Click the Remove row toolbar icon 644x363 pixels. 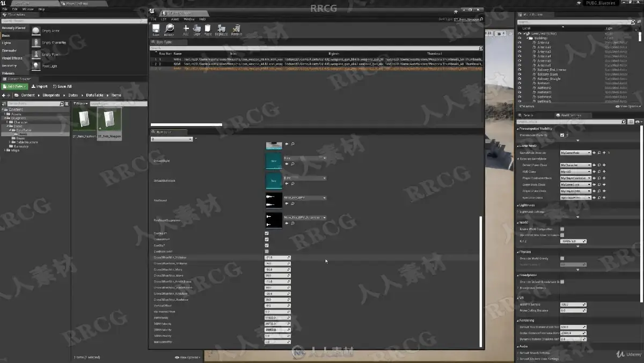click(x=236, y=29)
